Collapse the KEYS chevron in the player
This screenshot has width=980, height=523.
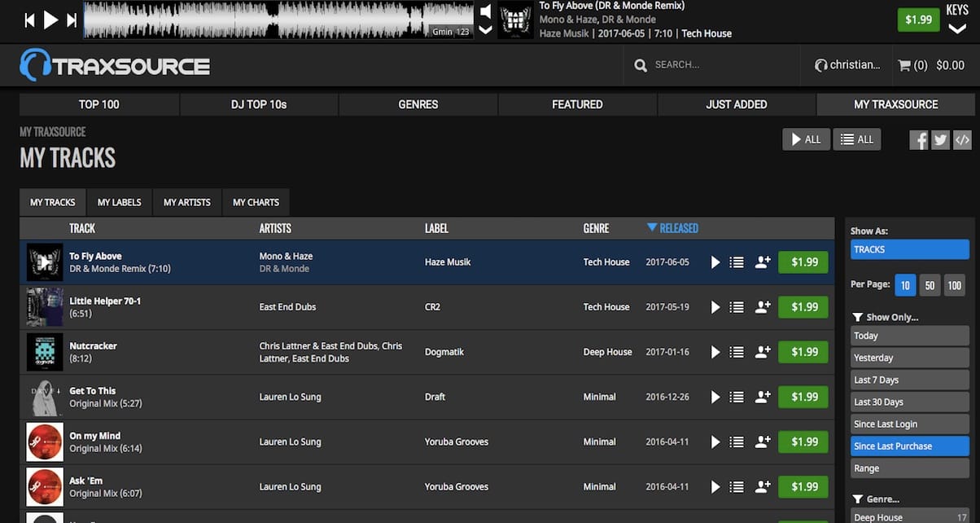click(959, 27)
